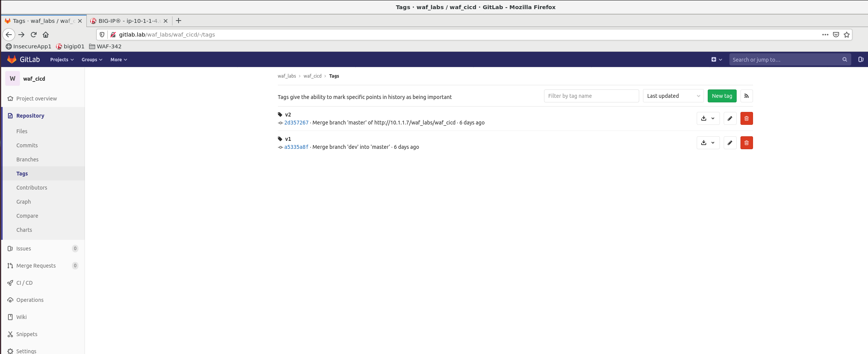The height and width of the screenshot is (354, 868).
Task: Click the New tag button
Action: click(x=722, y=96)
